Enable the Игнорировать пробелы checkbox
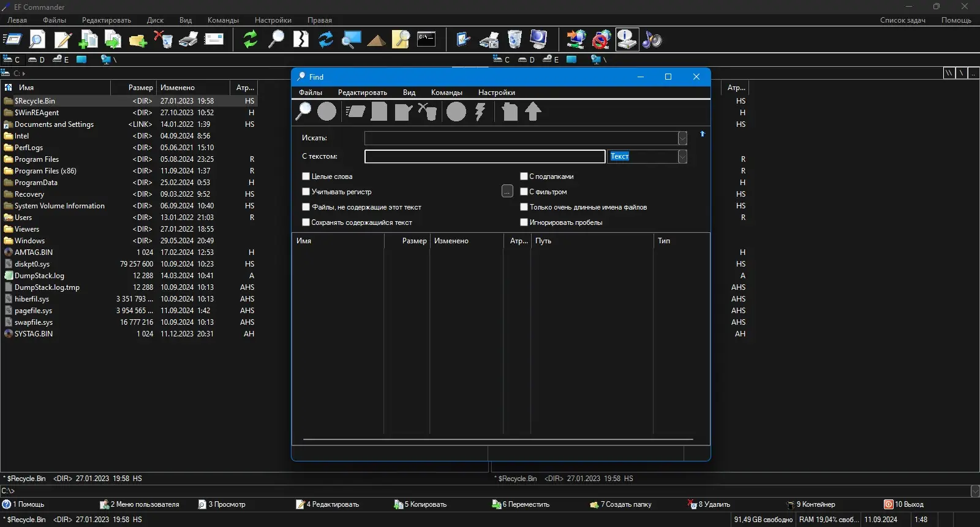 click(x=524, y=222)
